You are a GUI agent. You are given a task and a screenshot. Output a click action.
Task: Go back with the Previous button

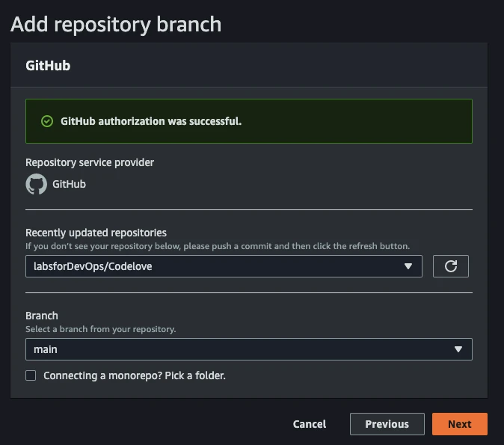tap(387, 424)
